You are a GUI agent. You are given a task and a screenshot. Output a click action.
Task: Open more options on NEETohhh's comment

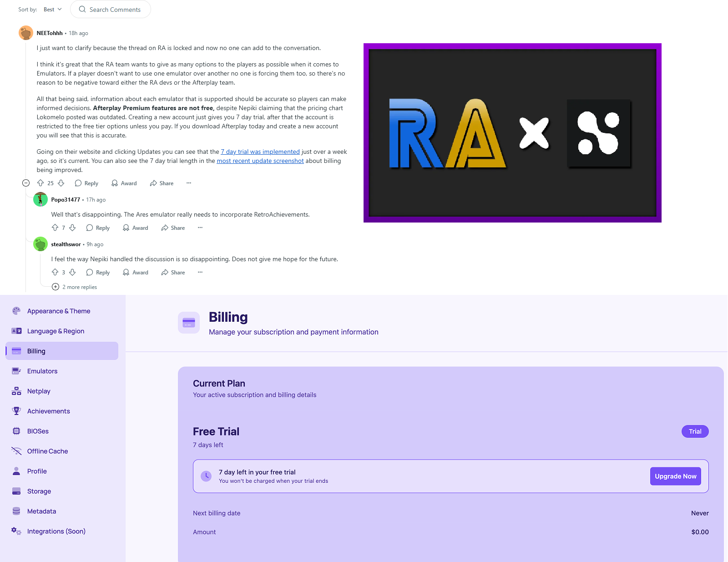pyautogui.click(x=189, y=183)
